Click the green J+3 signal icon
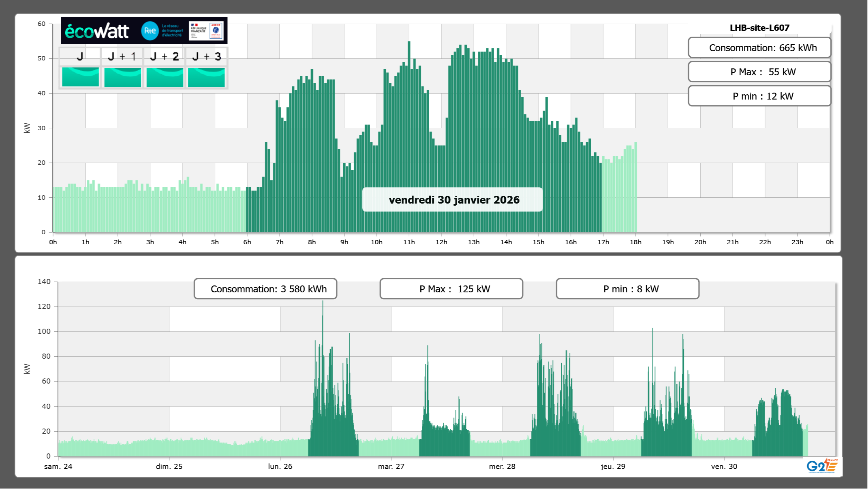868x489 pixels. click(206, 77)
